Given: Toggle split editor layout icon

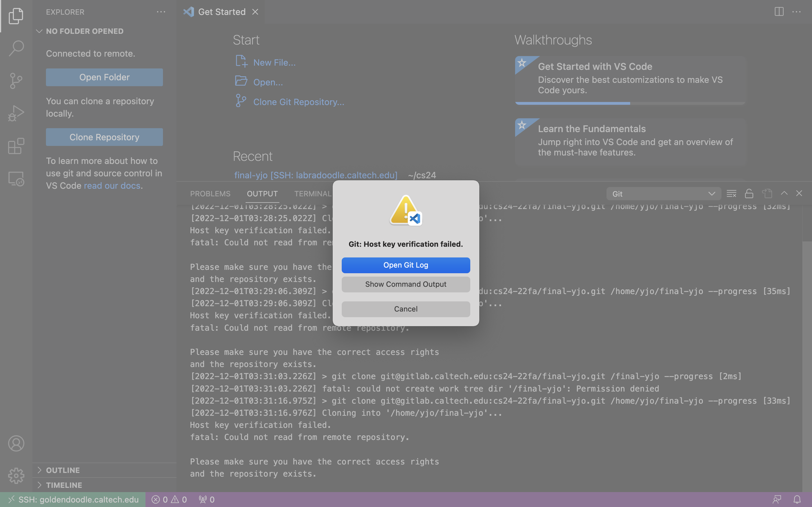Looking at the screenshot, I should (x=779, y=12).
